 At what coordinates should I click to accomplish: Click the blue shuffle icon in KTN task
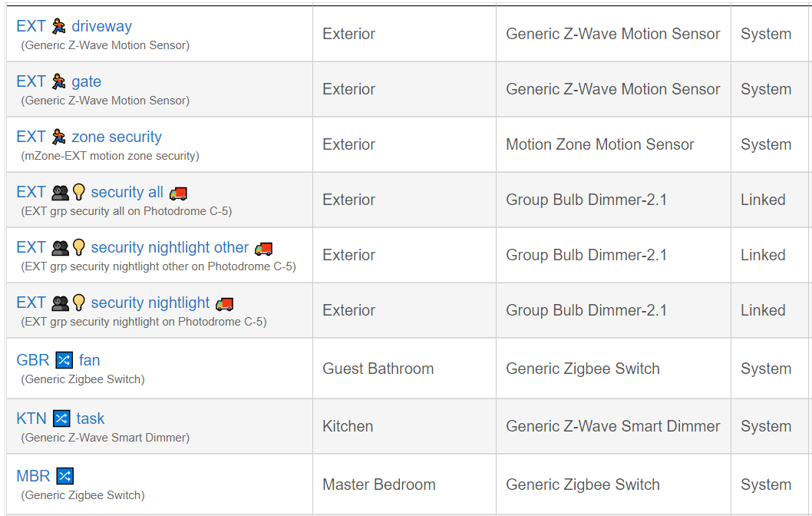(x=61, y=418)
